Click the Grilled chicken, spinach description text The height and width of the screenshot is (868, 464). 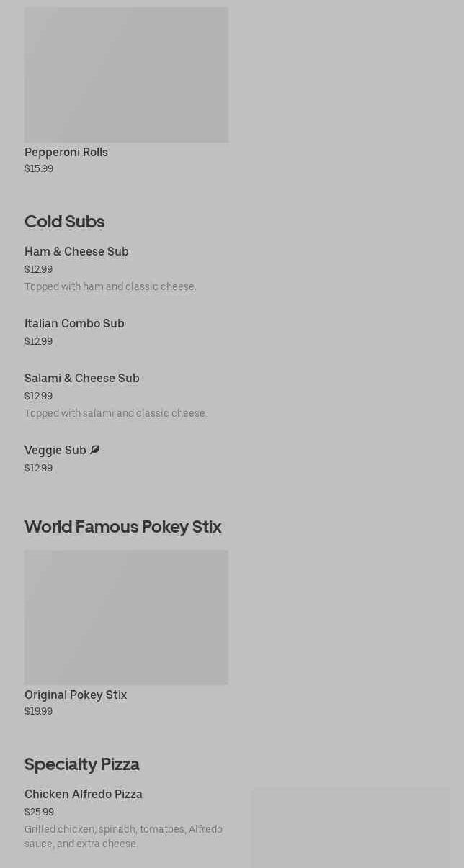coord(123,836)
